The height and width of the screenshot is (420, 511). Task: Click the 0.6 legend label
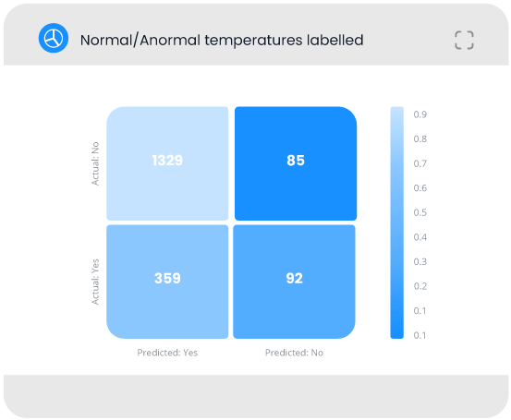pyautogui.click(x=420, y=188)
